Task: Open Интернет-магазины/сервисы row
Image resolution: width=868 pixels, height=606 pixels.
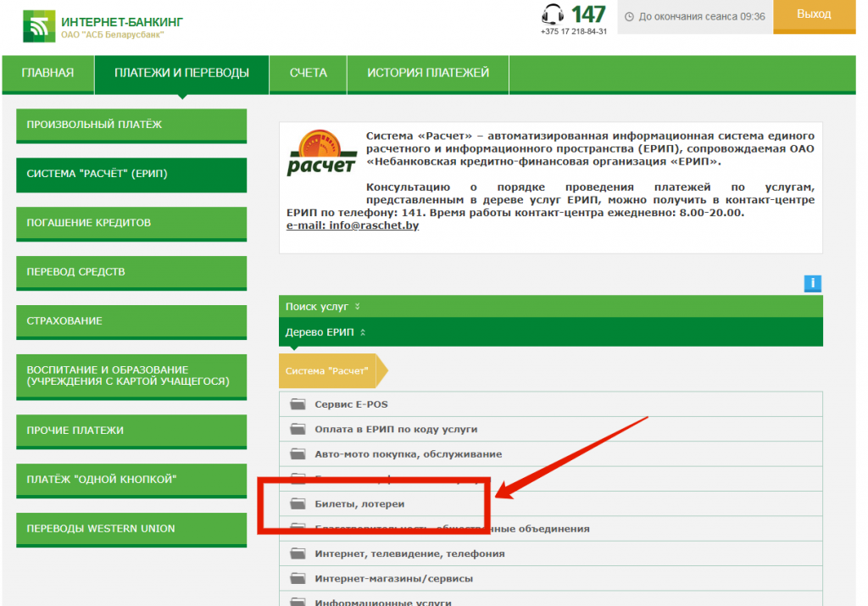Action: [551, 578]
